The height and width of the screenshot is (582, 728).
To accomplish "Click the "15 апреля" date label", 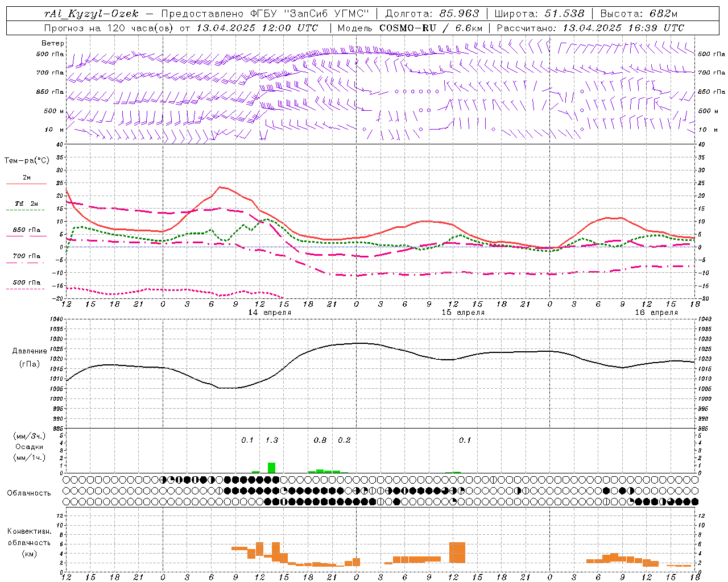I will click(x=463, y=313).
